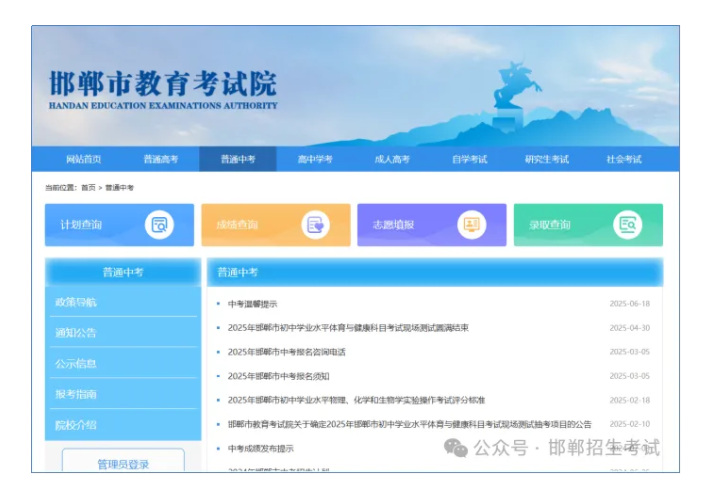The height and width of the screenshot is (480, 725).
Task: Click the 管理员登录 button
Action: point(123,464)
